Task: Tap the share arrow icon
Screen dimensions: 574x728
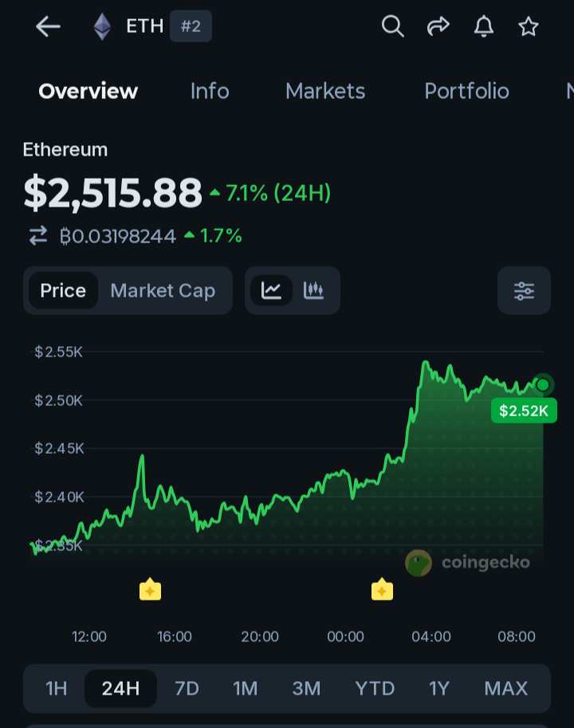Action: click(x=438, y=26)
